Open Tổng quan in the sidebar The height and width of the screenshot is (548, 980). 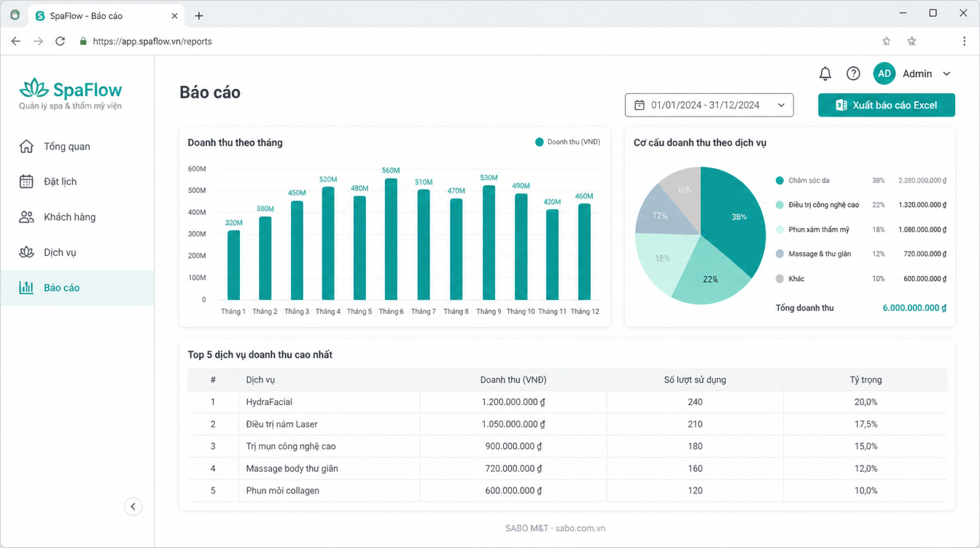(77, 146)
